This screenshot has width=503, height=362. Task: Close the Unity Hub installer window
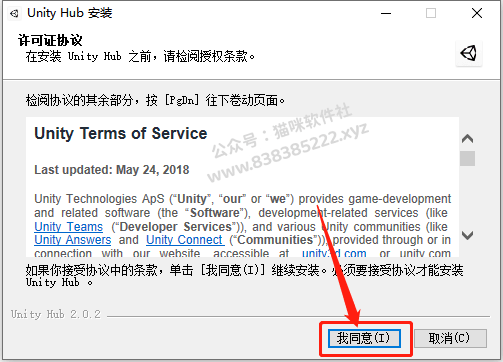[477, 13]
